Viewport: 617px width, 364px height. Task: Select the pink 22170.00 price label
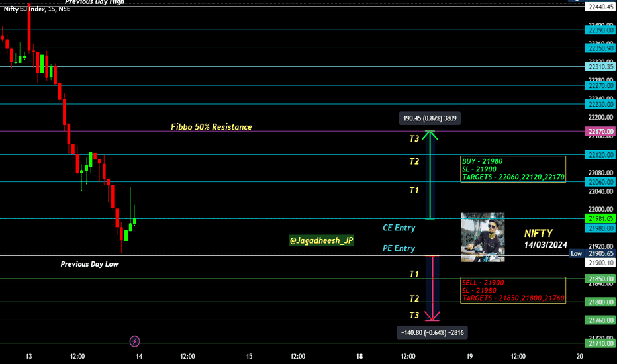600,132
